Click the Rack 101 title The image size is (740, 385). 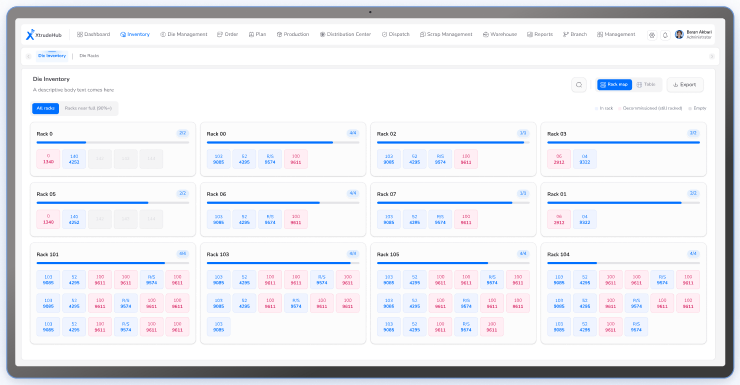point(48,254)
